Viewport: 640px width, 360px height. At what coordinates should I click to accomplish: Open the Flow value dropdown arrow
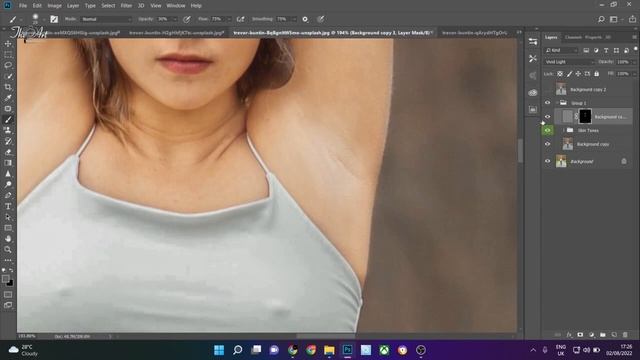pyautogui.click(x=229, y=19)
